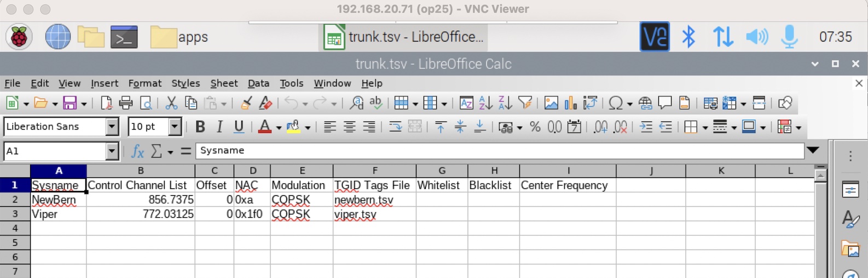This screenshot has width=868, height=278.
Task: Expand the Name Box dropdown for A1
Action: pyautogui.click(x=112, y=151)
